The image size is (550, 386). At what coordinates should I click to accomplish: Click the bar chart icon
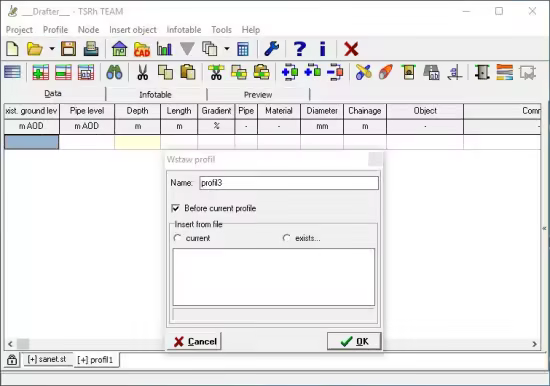[x=164, y=49]
